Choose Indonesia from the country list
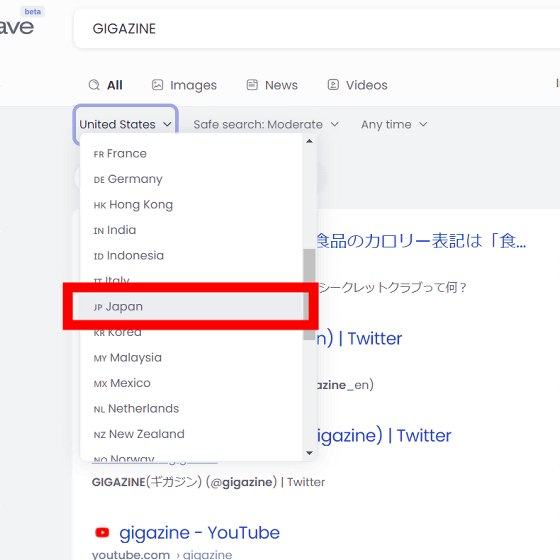This screenshot has width=560, height=560. [x=191, y=256]
